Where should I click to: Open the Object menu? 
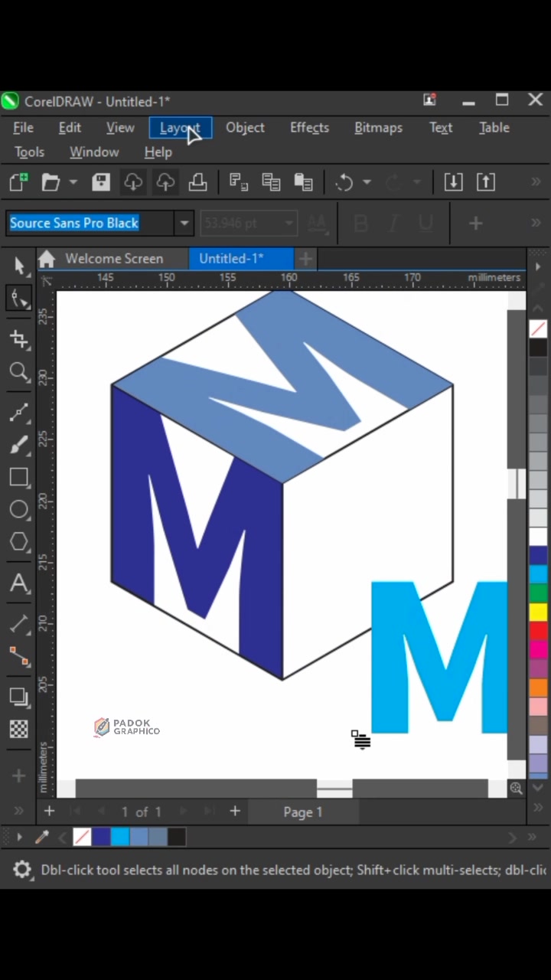(x=245, y=128)
